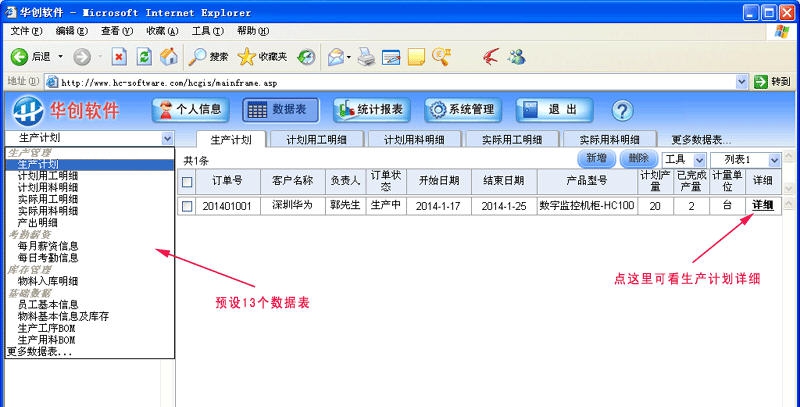
Task: Open the 帮助 Help menu
Action: 253,31
